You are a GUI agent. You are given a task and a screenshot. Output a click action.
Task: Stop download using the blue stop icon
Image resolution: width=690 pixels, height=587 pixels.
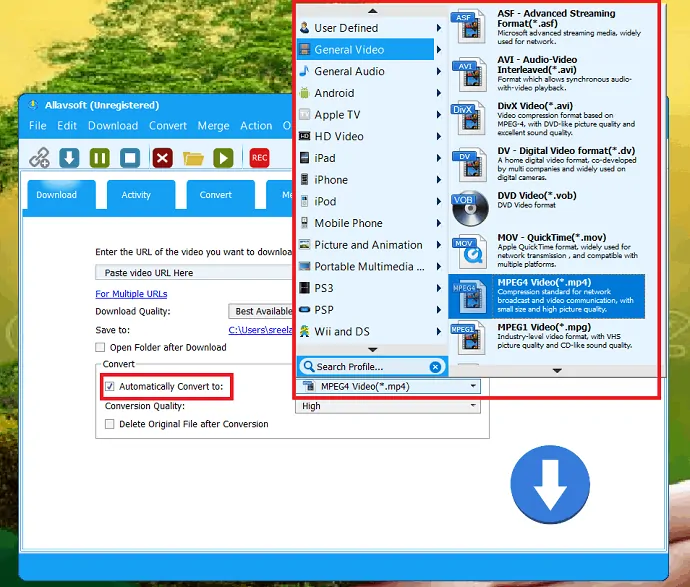(130, 158)
